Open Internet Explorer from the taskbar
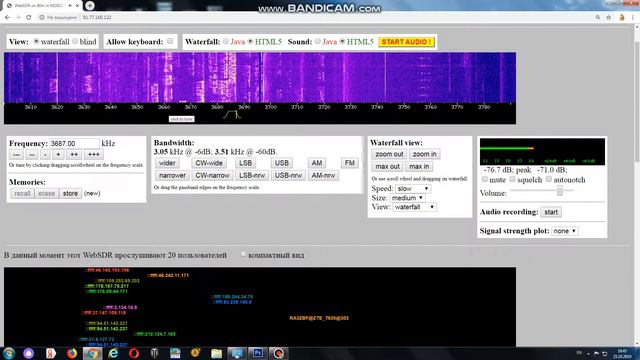 click(113, 353)
